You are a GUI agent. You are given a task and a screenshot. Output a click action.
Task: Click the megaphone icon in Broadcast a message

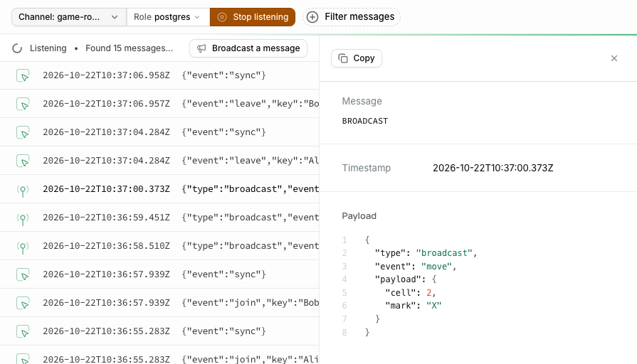click(201, 48)
